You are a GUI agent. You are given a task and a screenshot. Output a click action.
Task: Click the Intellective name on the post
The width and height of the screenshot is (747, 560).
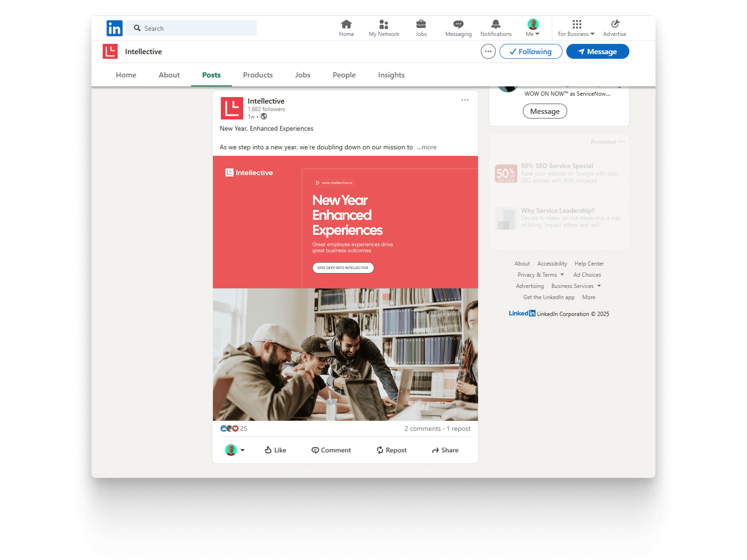[266, 101]
